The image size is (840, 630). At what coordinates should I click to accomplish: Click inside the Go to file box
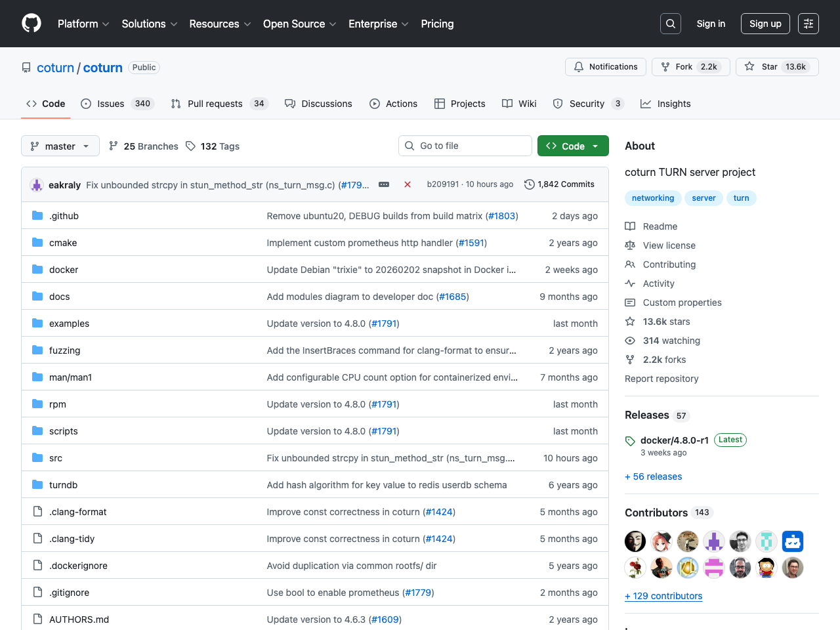(465, 146)
